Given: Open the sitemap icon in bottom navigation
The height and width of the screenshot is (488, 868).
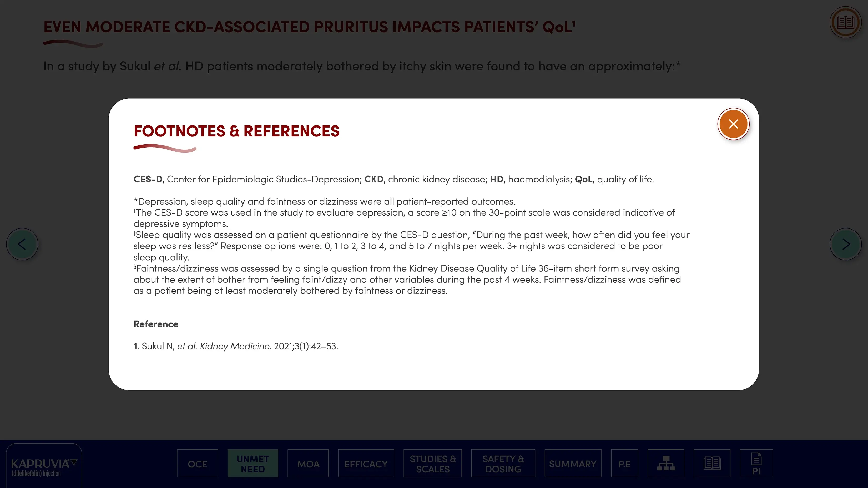Looking at the screenshot, I should click(x=666, y=463).
